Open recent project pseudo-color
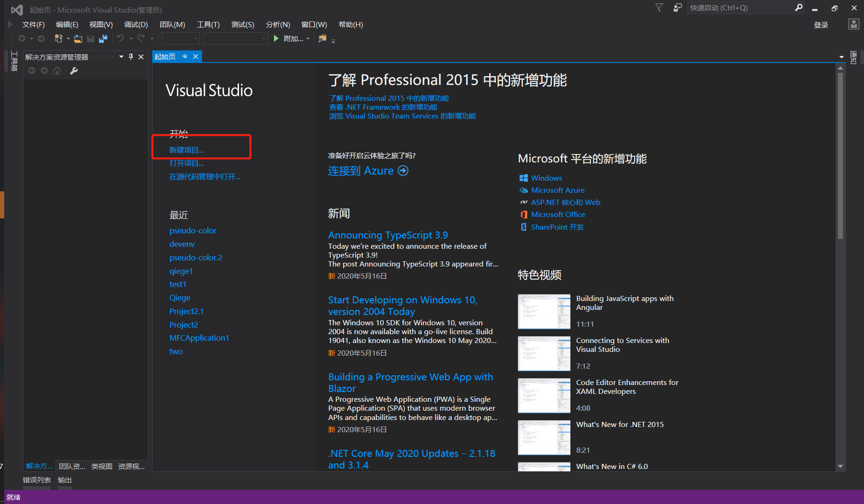Image resolution: width=864 pixels, height=504 pixels. [193, 231]
